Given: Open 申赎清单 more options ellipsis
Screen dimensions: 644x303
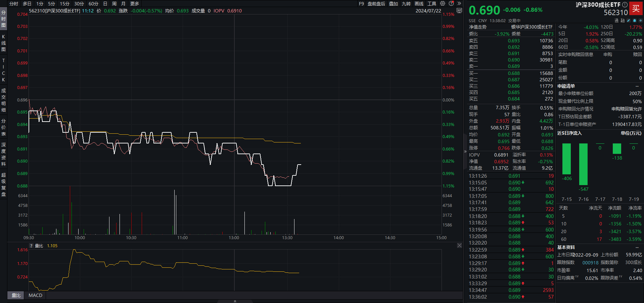Looking at the screenshot, I should click(x=637, y=86).
